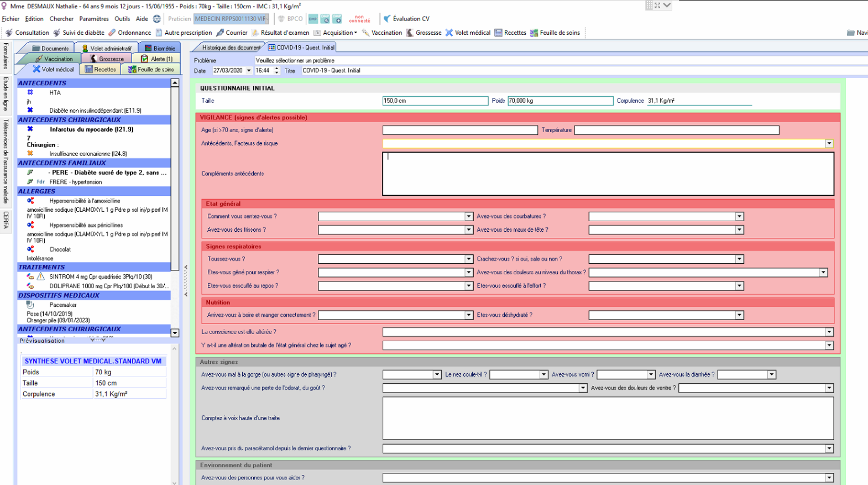Create a new Ordonnance
The width and height of the screenshot is (868, 485).
click(x=130, y=33)
